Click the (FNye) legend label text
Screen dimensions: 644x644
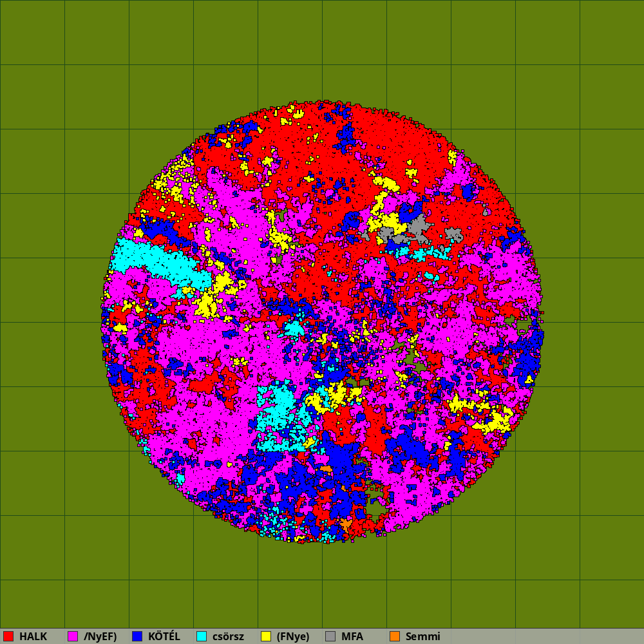[x=293, y=636]
